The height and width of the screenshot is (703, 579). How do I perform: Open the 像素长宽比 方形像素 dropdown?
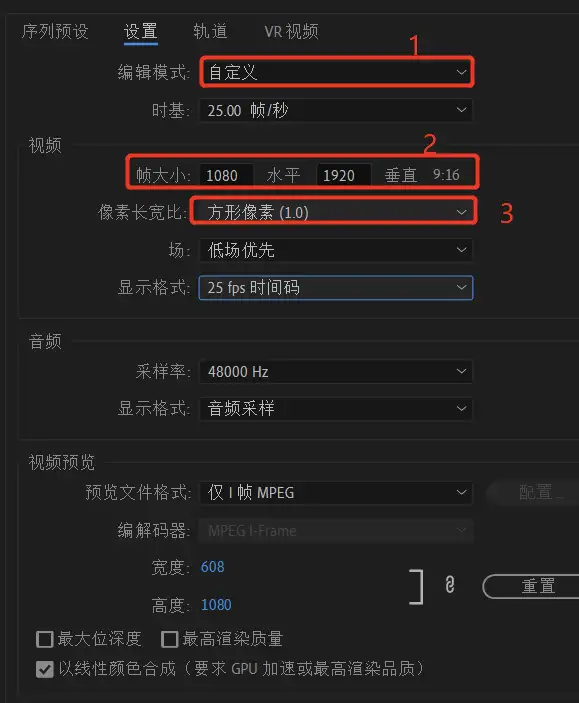335,212
